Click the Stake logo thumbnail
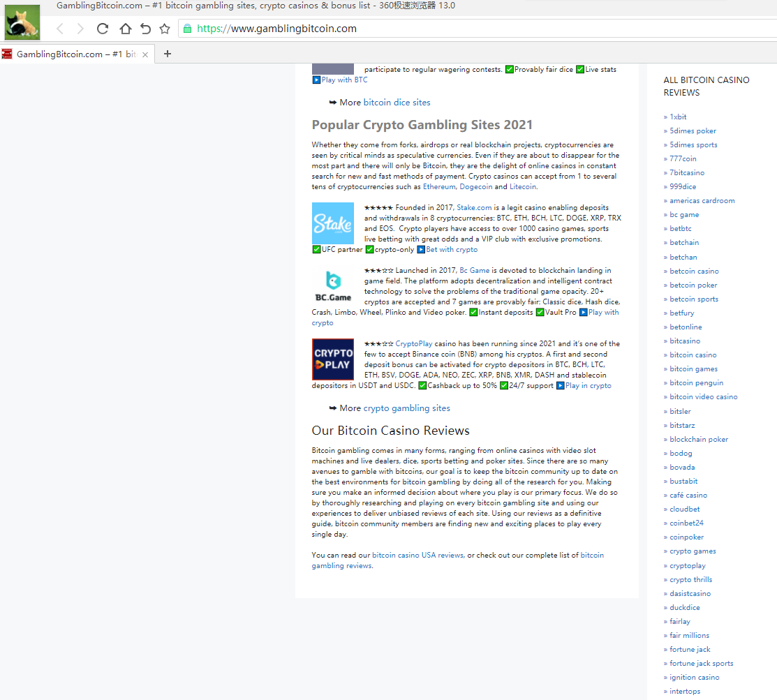The image size is (777, 700). click(333, 223)
